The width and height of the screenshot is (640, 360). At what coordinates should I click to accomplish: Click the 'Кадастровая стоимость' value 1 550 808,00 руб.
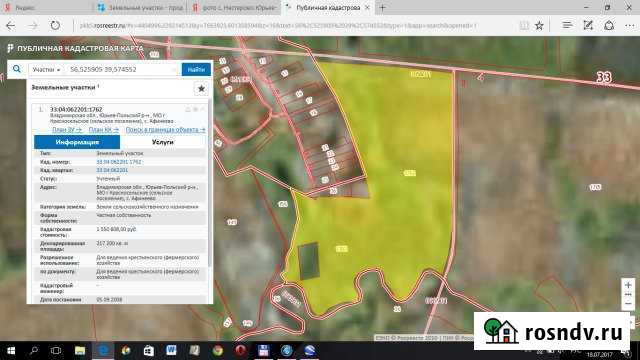pos(116,229)
